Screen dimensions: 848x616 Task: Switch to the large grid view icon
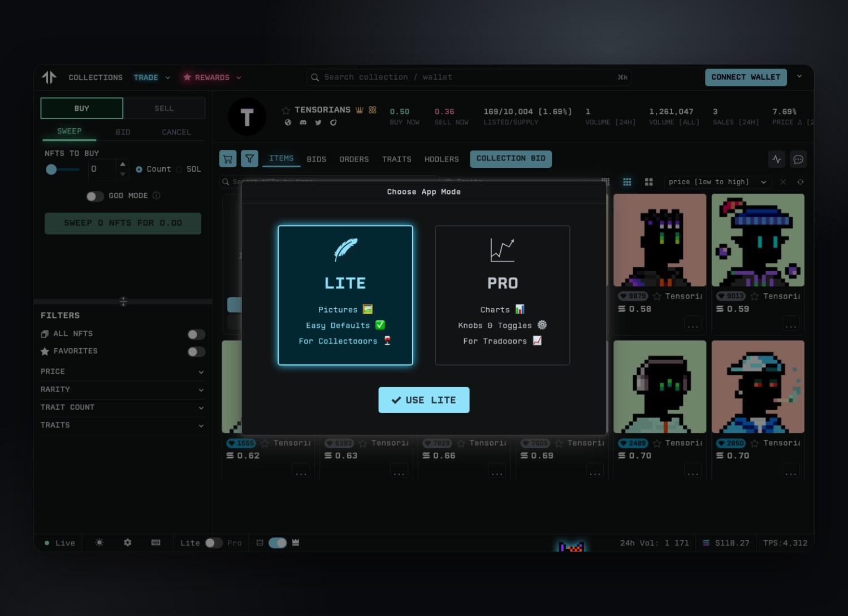tap(649, 182)
